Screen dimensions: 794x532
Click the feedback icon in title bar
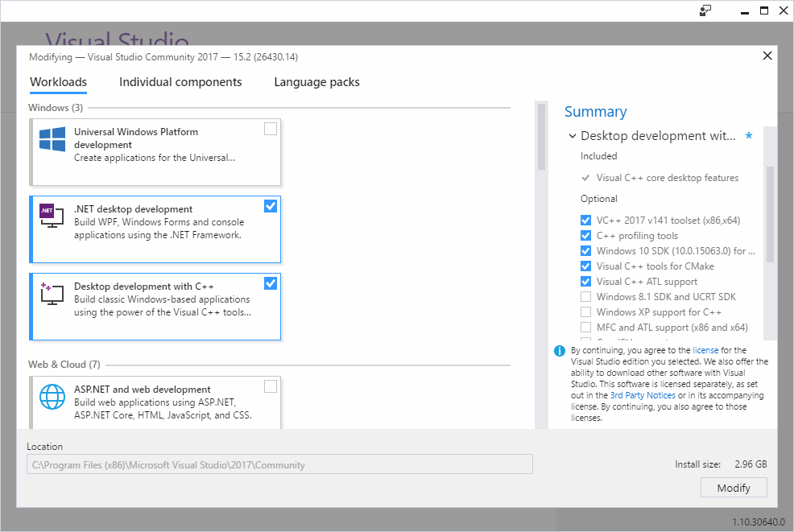705,10
